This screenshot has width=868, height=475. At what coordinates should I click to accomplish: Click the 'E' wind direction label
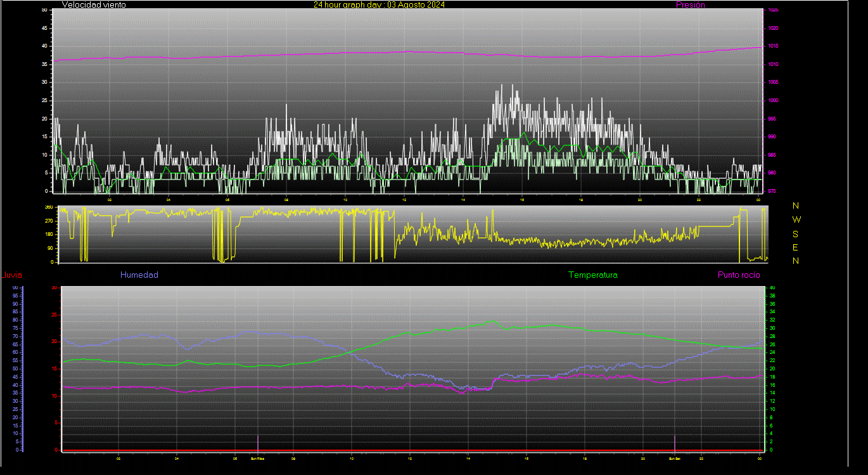point(796,247)
